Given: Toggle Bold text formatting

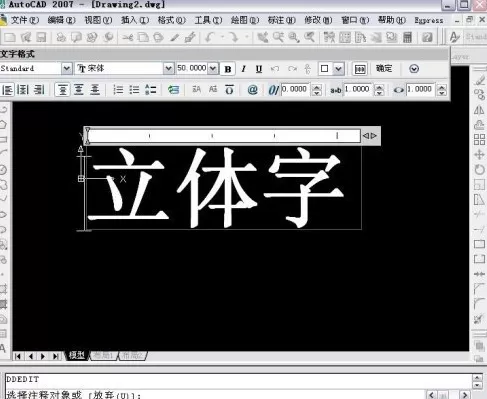Looking at the screenshot, I should point(228,69).
